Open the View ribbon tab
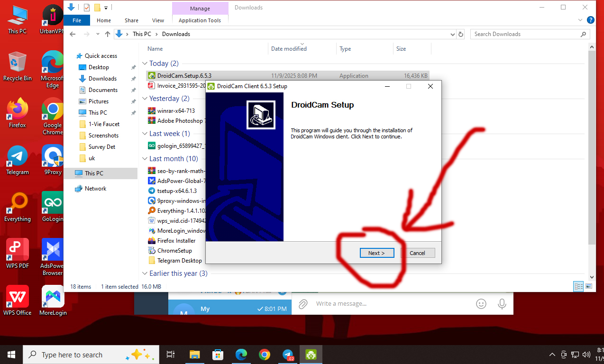The width and height of the screenshot is (604, 364). (x=158, y=20)
